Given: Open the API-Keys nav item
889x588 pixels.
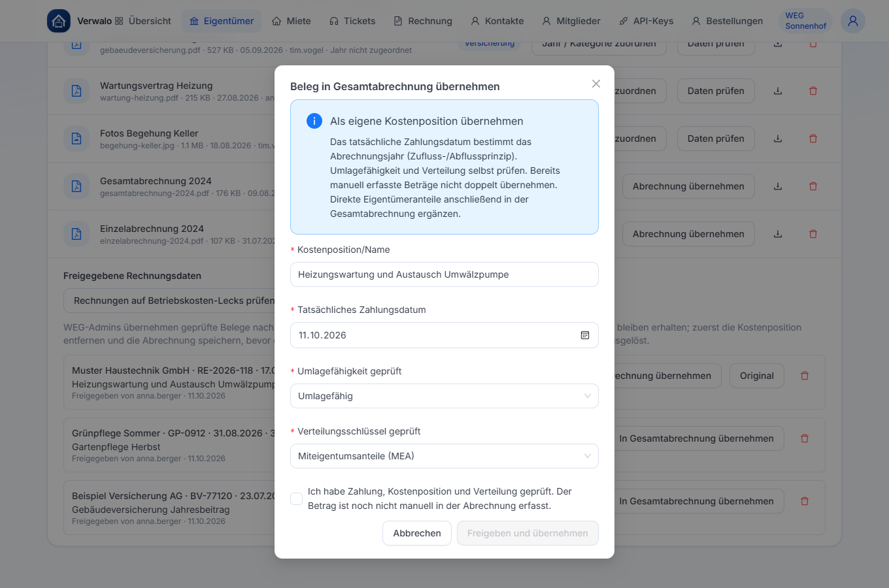Looking at the screenshot, I should coord(646,21).
